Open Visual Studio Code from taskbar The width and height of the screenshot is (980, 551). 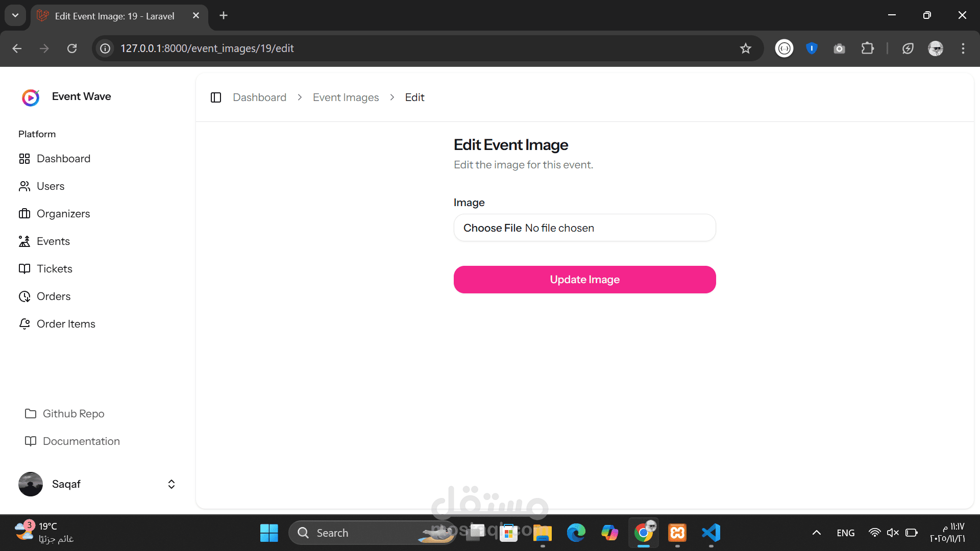[711, 533]
